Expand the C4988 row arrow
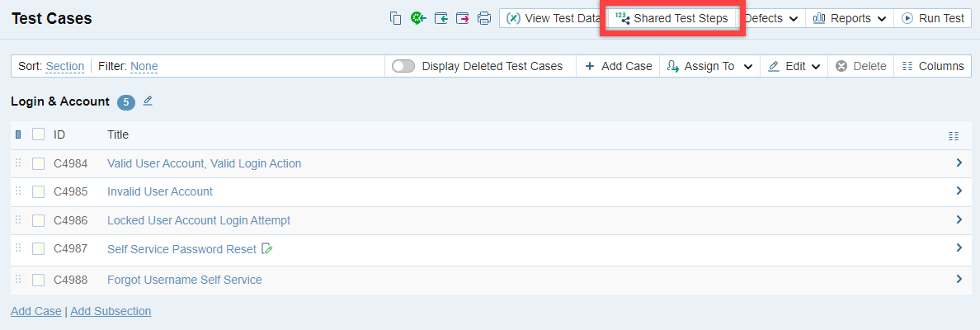This screenshot has height=330, width=980. 959,279
